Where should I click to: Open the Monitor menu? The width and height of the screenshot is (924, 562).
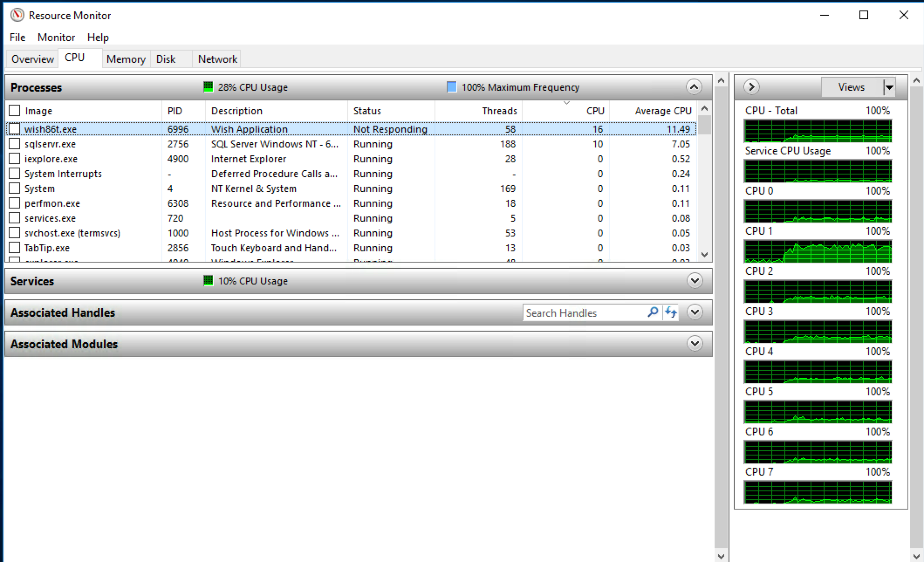click(56, 37)
